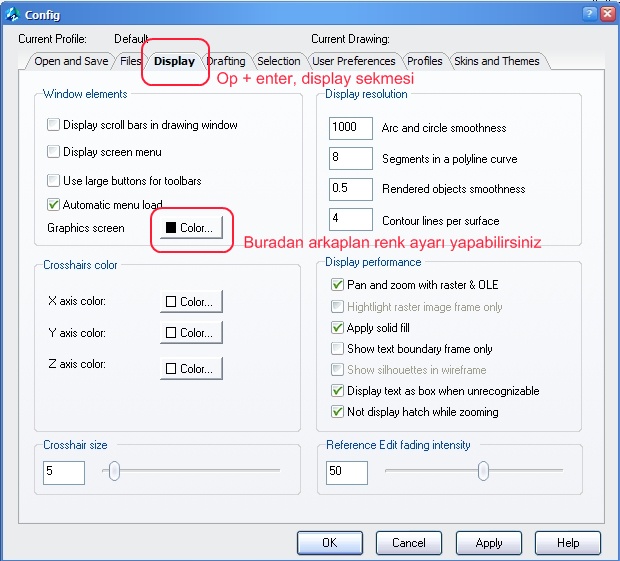Switch to the Drafting tab
The image size is (620, 561).
point(227,61)
